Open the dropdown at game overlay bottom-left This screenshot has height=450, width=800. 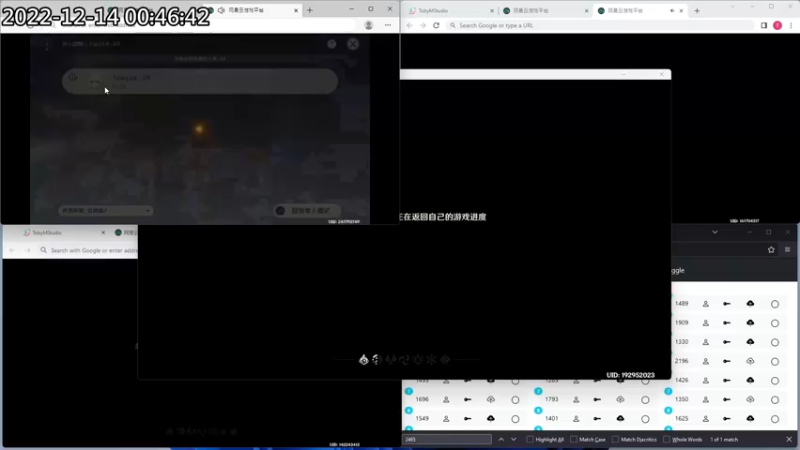tap(106, 210)
